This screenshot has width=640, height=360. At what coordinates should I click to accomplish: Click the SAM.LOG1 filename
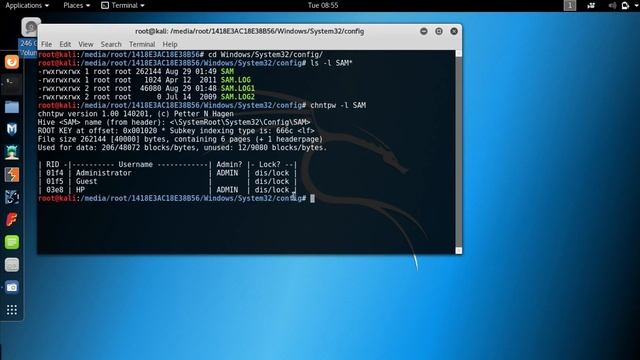point(238,88)
